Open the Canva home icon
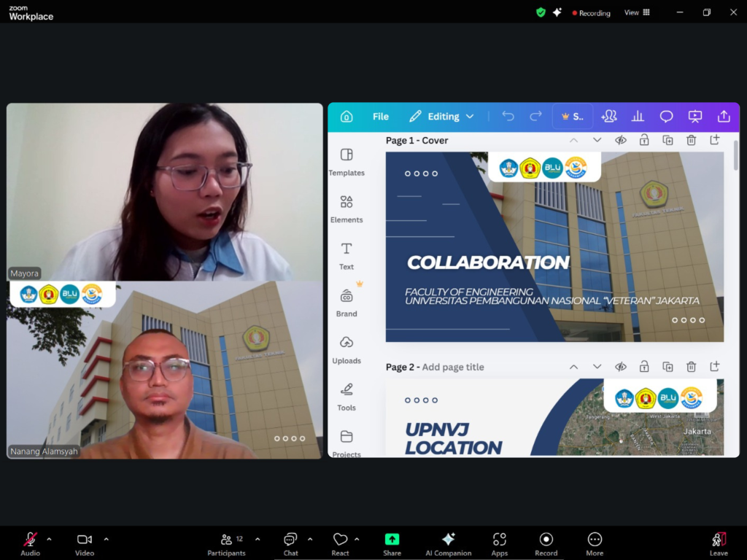The width and height of the screenshot is (747, 560). 347,117
